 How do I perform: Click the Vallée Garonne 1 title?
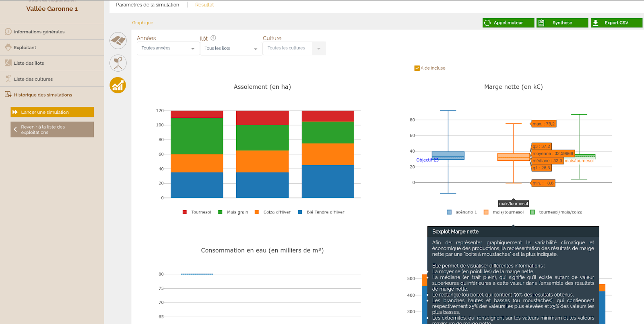[52, 8]
